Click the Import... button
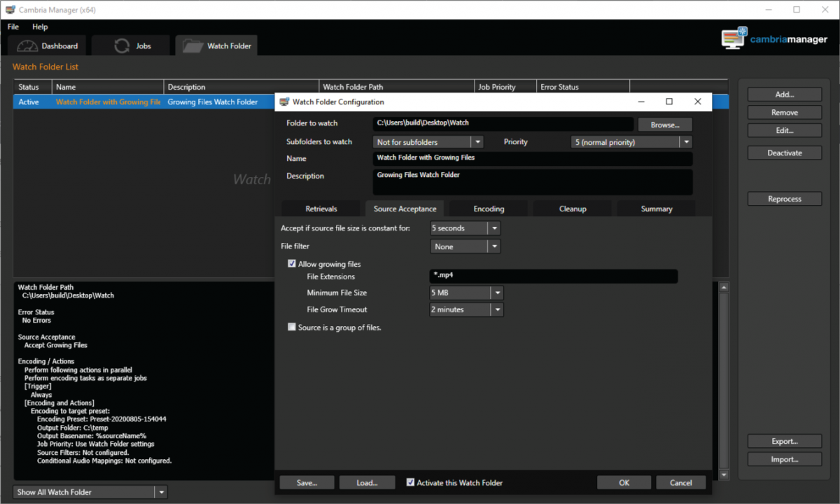The width and height of the screenshot is (840, 504). click(785, 459)
